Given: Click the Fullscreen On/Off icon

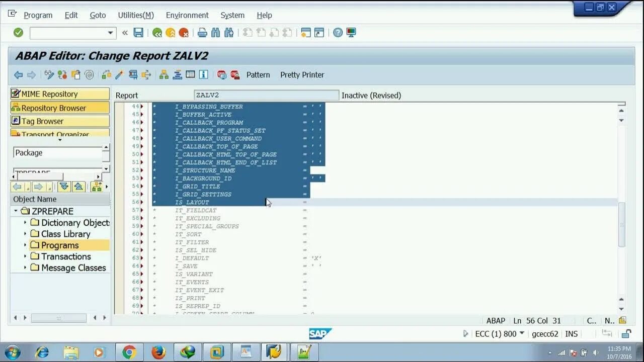Looking at the screenshot, I should pyautogui.click(x=190, y=75).
